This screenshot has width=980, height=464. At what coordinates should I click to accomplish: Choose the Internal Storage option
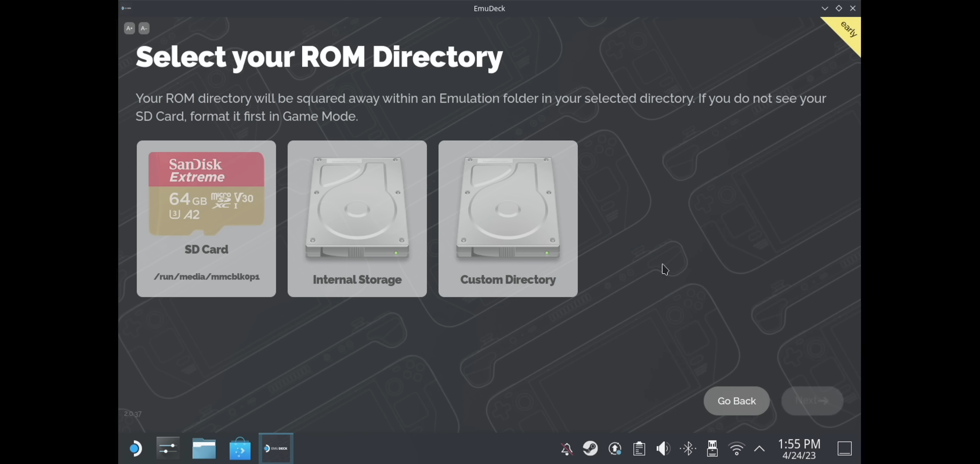click(x=357, y=218)
